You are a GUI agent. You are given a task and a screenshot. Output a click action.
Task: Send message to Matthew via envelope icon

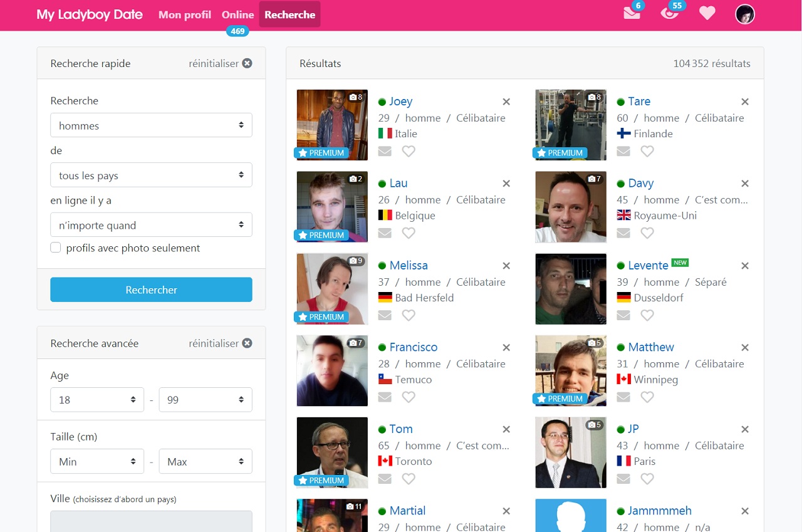623,397
